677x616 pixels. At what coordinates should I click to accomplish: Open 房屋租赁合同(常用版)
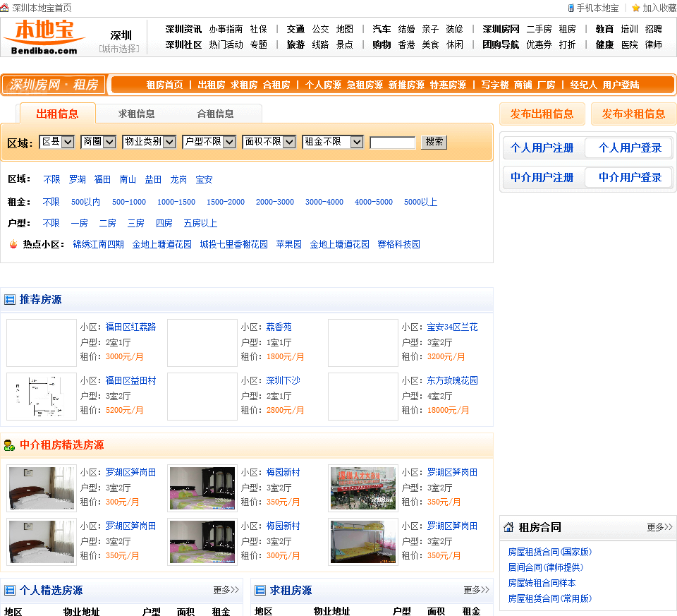pyautogui.click(x=549, y=599)
